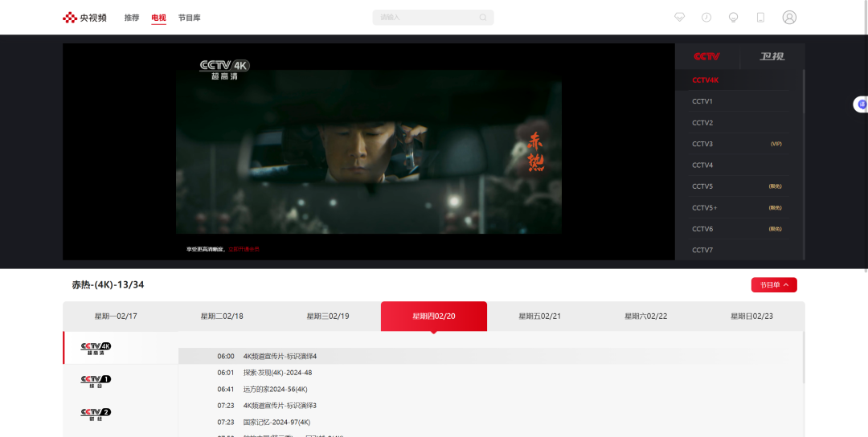Click the VIP diamond icon in header
The image size is (868, 437).
point(680,17)
